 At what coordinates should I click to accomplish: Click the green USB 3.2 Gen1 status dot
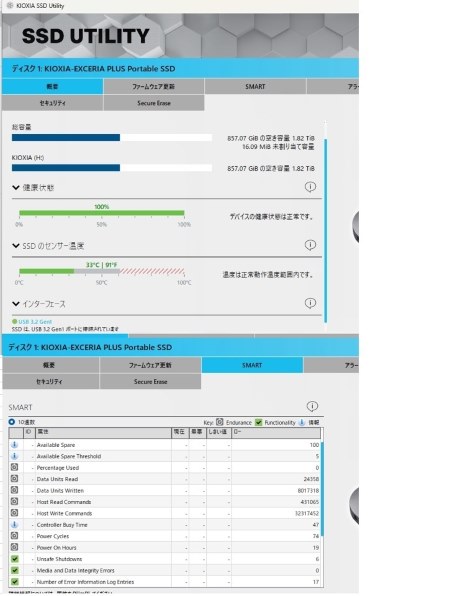tap(14, 322)
